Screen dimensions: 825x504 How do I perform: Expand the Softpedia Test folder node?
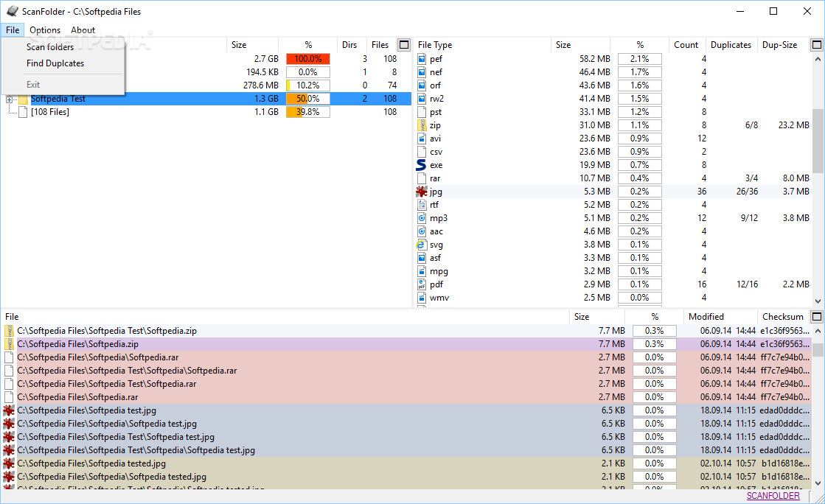pos(9,99)
